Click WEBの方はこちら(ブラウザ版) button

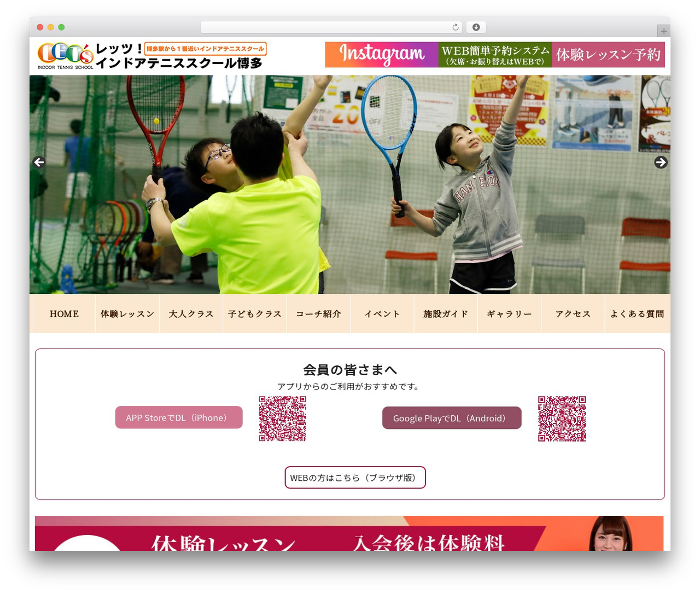pos(355,478)
